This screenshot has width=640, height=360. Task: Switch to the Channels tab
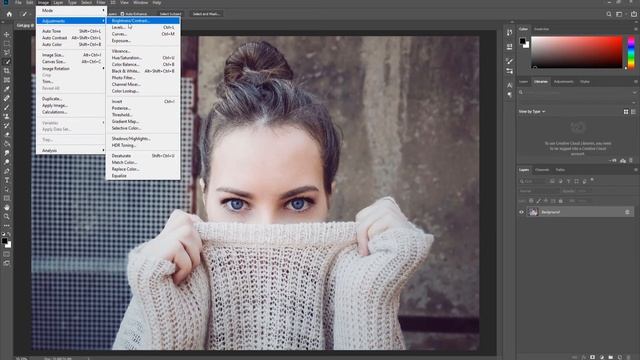click(x=542, y=170)
